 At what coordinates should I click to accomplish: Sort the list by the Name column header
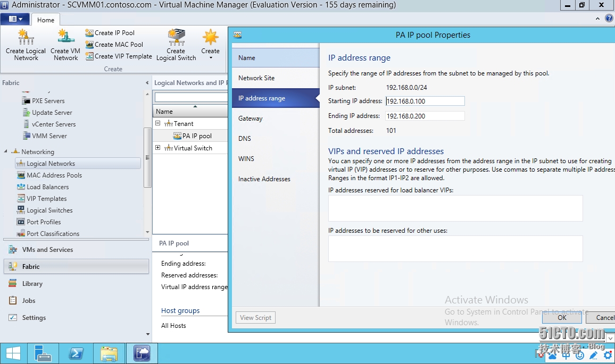point(190,112)
